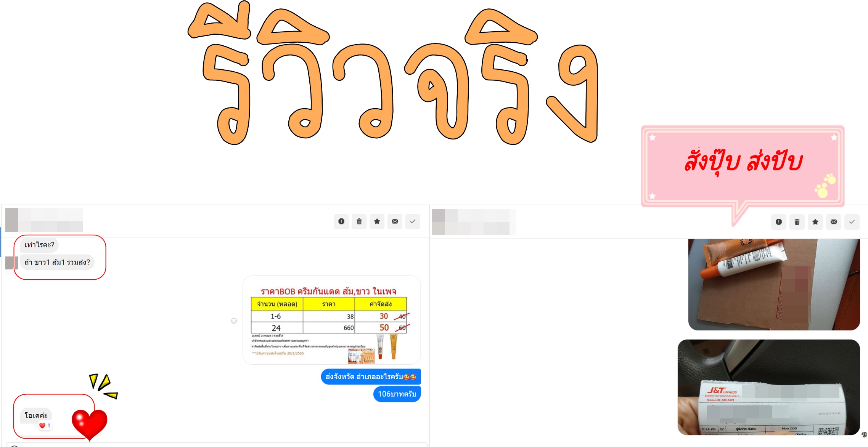Mark the price-table conversation as spam
Viewport: 868px width, 447px height.
point(341,221)
